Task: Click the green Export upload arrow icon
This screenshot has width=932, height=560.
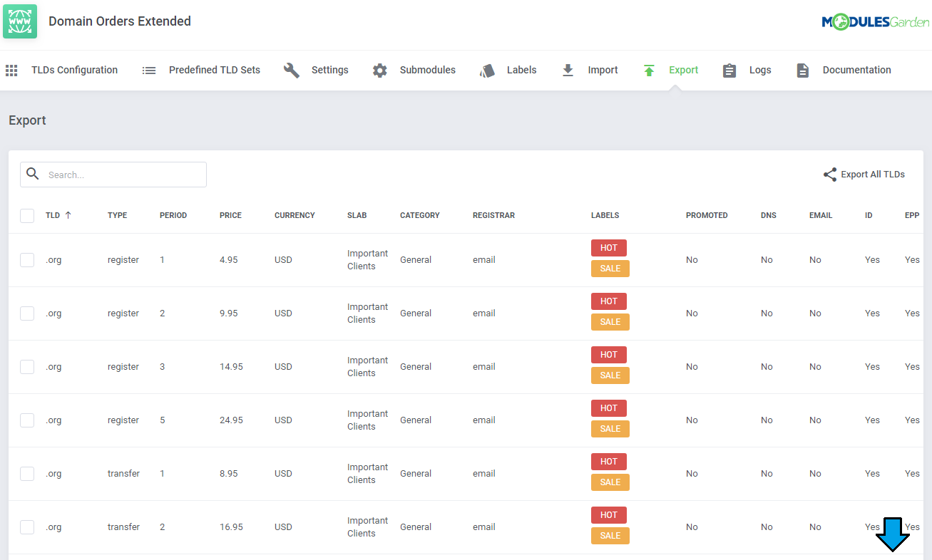Action: (x=649, y=71)
